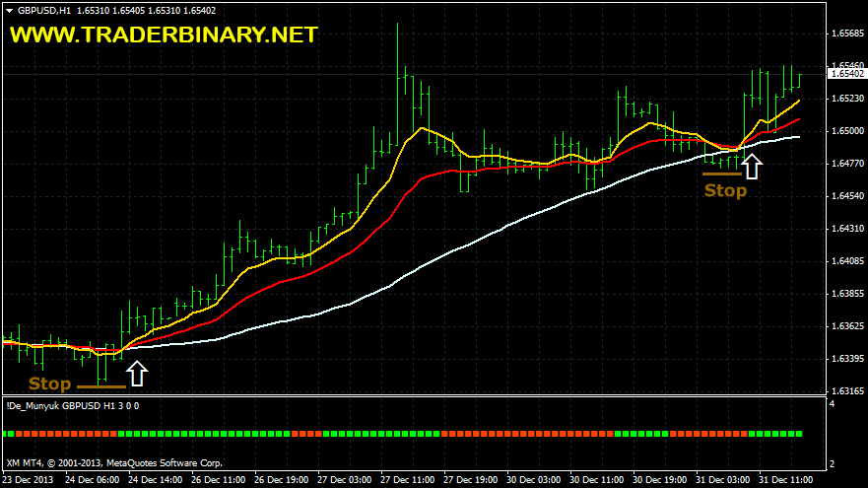This screenshot has width=868, height=488.
Task: Click the 1.64770 price axis label
Action: point(847,164)
